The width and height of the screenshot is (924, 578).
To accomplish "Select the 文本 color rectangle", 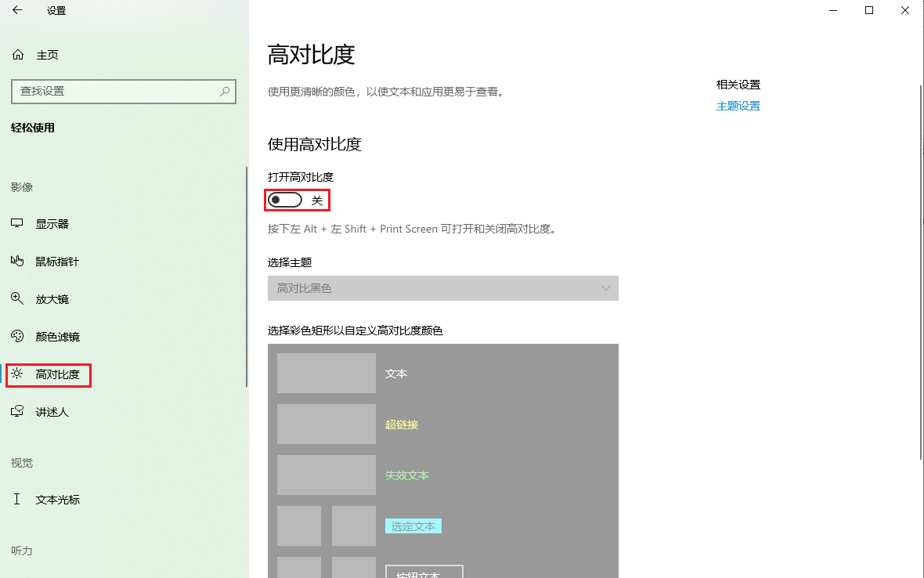I will tap(326, 373).
